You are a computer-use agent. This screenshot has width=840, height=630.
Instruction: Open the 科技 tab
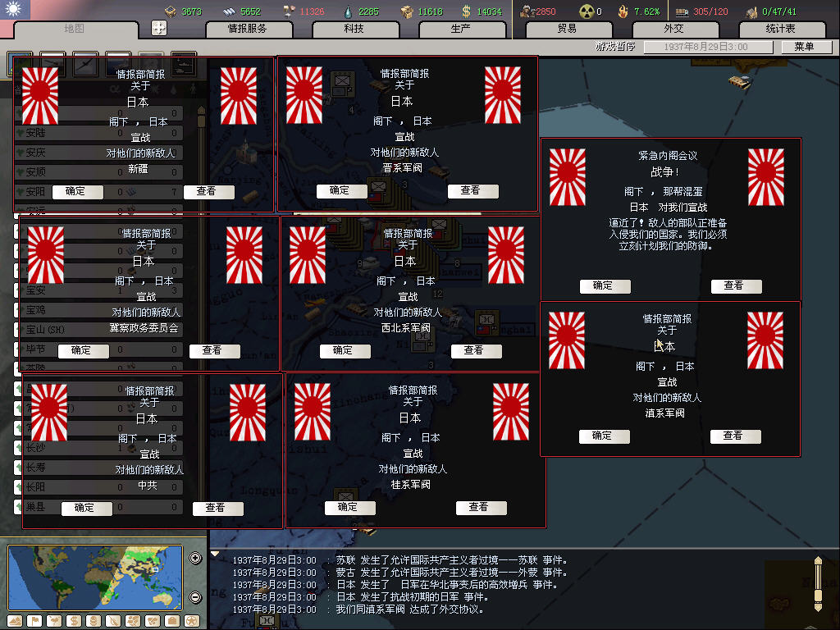tap(354, 29)
